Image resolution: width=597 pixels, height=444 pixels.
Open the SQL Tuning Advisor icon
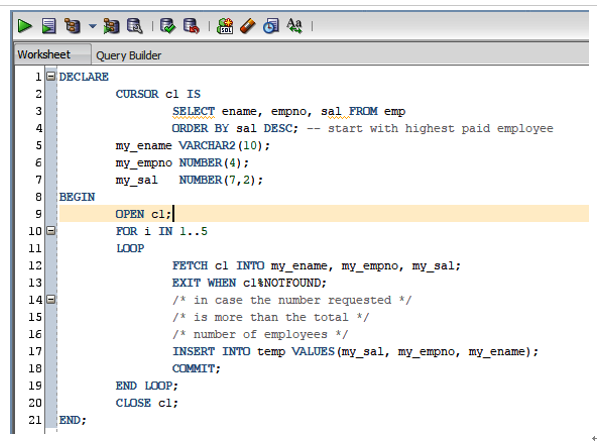tap(135, 26)
